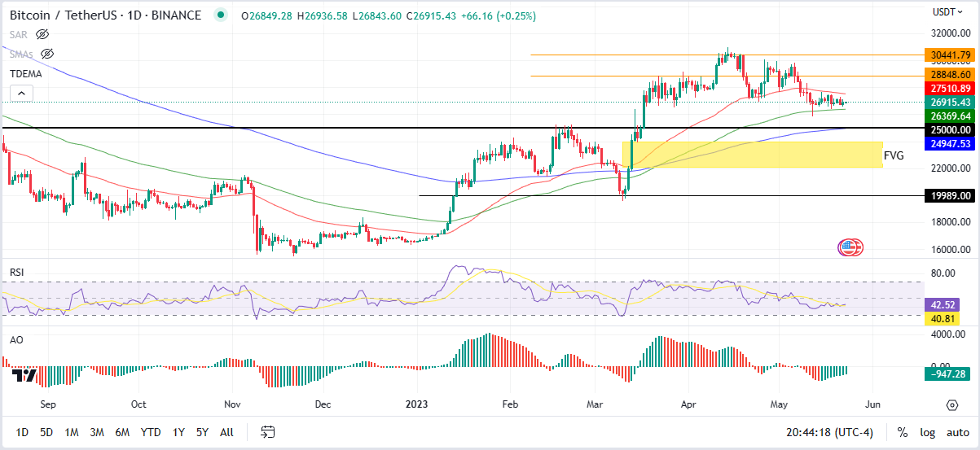Viewport: 980px width, 450px height.
Task: Click the 2023 label on time axis
Action: 418,404
